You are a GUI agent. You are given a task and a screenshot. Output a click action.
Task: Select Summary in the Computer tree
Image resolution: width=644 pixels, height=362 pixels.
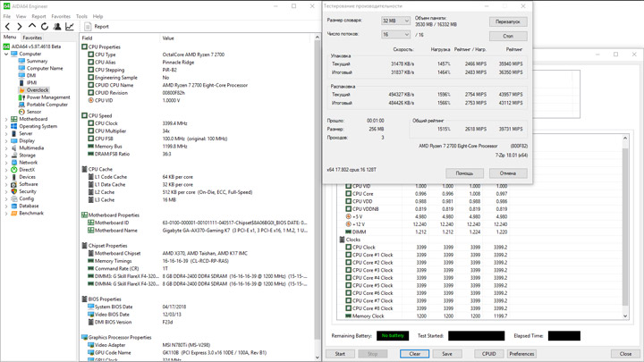point(37,61)
